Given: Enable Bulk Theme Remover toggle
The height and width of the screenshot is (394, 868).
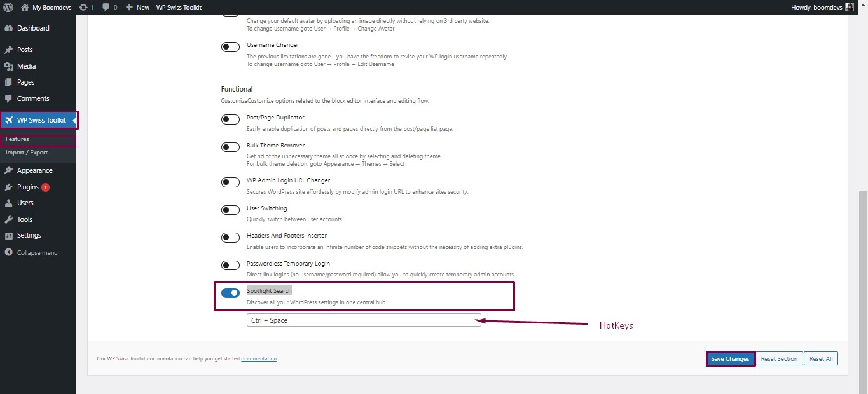Looking at the screenshot, I should coord(230,147).
